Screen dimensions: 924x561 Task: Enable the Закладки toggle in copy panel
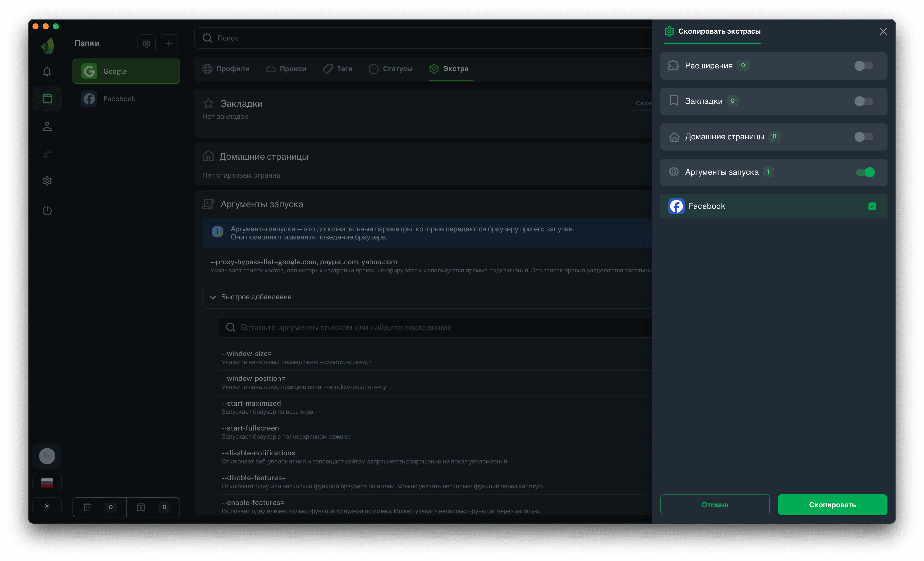pos(864,101)
